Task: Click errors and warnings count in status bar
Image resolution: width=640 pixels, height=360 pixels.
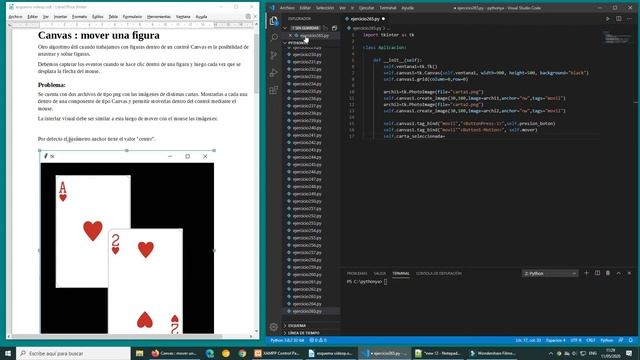Action: [x=318, y=340]
